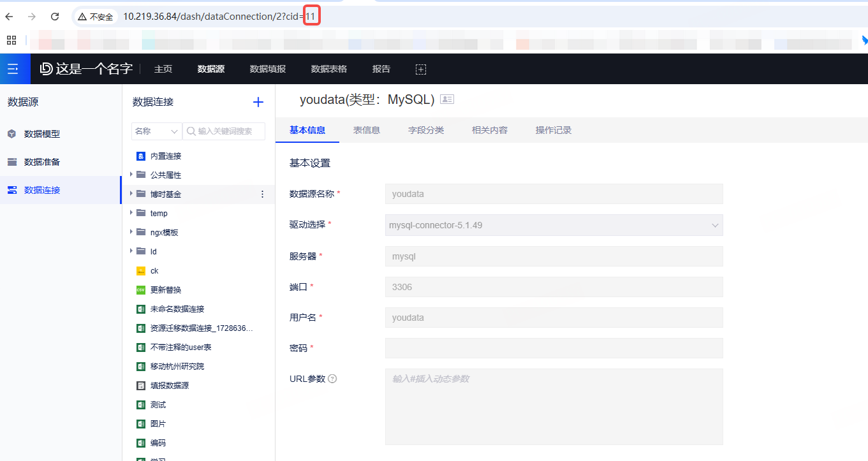Viewport: 868px width, 461px height.
Task: Open 数据模型 in the left sidebar
Action: tap(42, 134)
